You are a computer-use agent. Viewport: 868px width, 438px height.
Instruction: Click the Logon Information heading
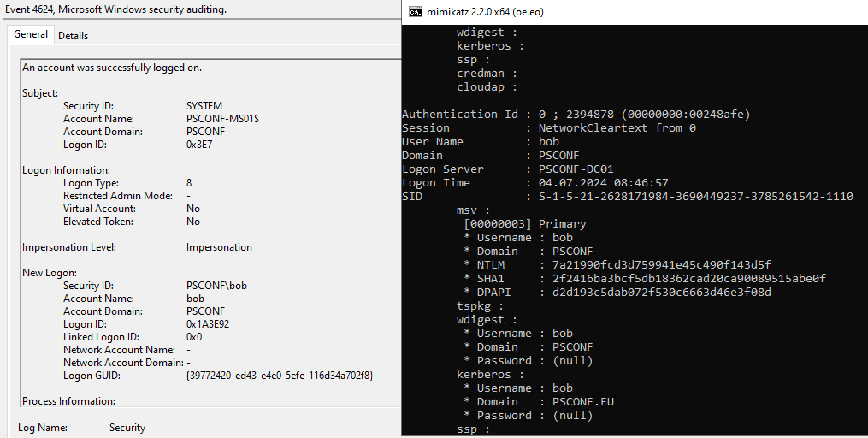click(x=66, y=170)
